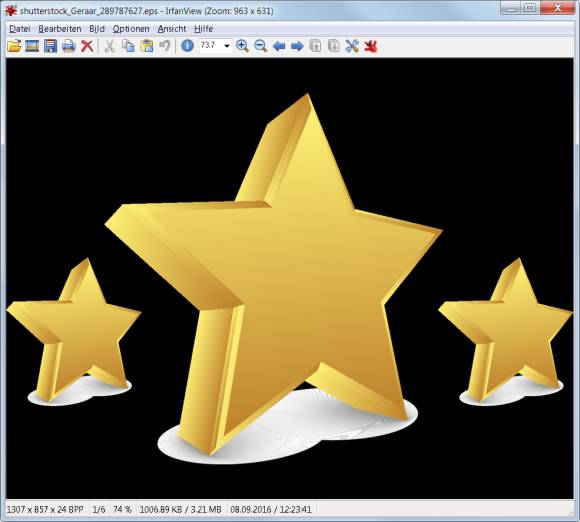Open the Optionen menu

(131, 29)
